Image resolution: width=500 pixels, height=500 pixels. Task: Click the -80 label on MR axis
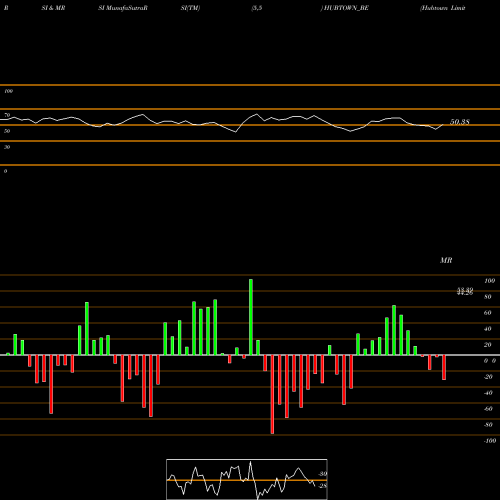pyautogui.click(x=488, y=425)
